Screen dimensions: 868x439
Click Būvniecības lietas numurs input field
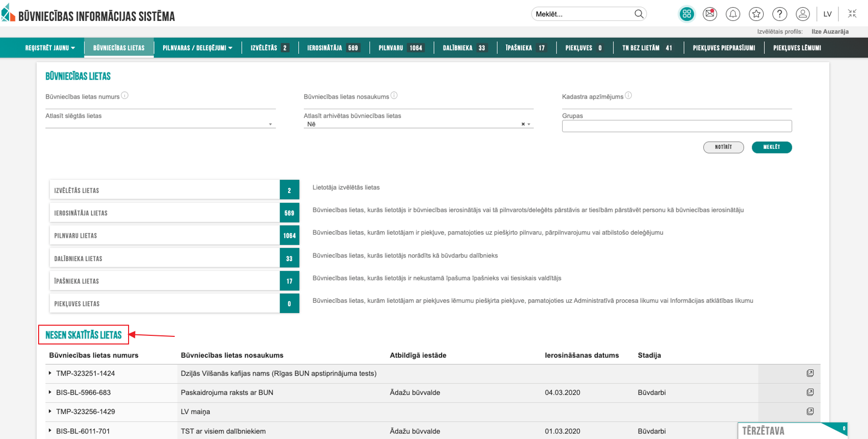click(161, 105)
